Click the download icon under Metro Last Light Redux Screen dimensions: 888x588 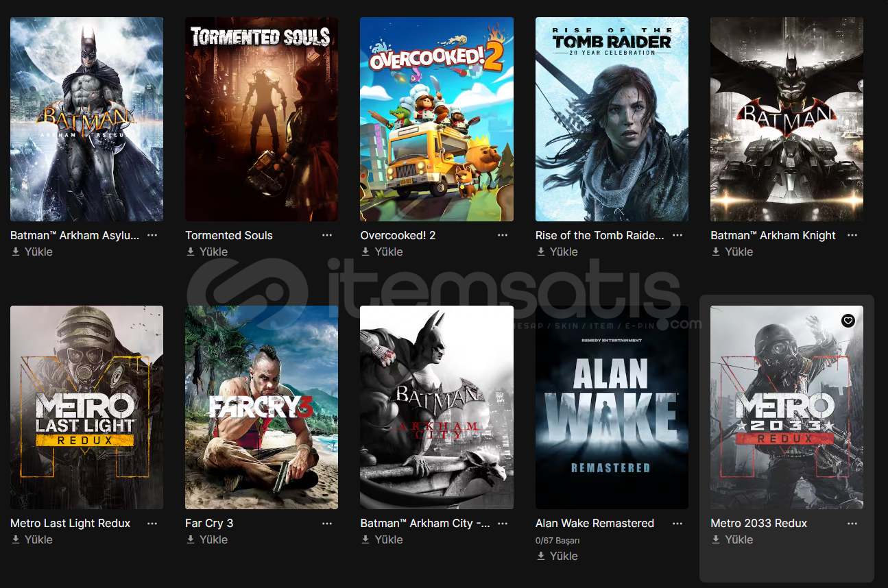tap(16, 539)
